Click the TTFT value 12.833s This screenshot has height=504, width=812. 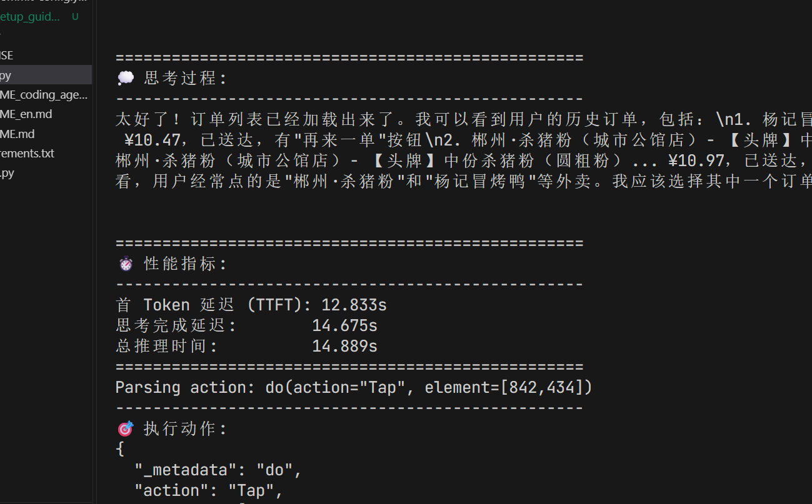coord(354,305)
